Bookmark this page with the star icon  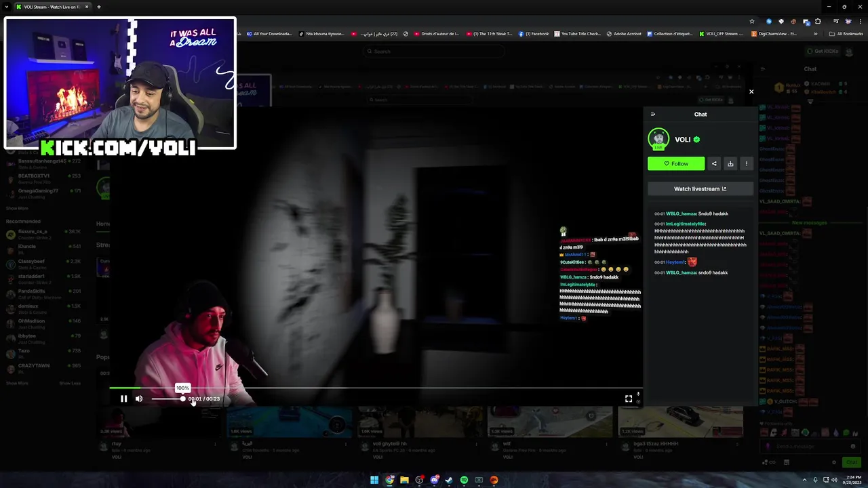[753, 21]
